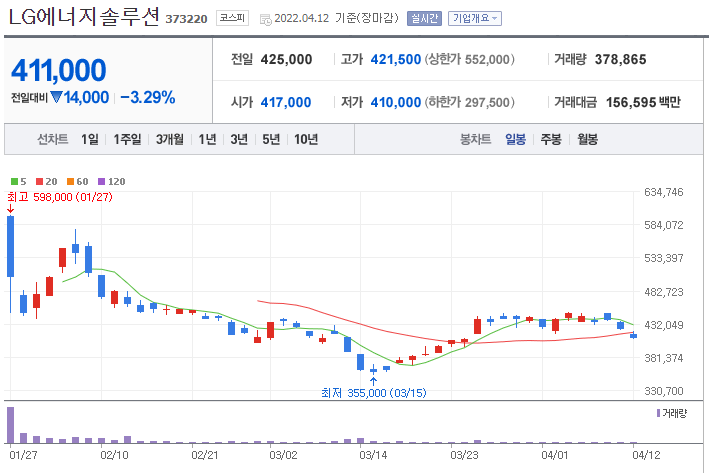This screenshot has width=709, height=473.
Task: Click the red 20-day moving average swatch
Action: [39, 182]
